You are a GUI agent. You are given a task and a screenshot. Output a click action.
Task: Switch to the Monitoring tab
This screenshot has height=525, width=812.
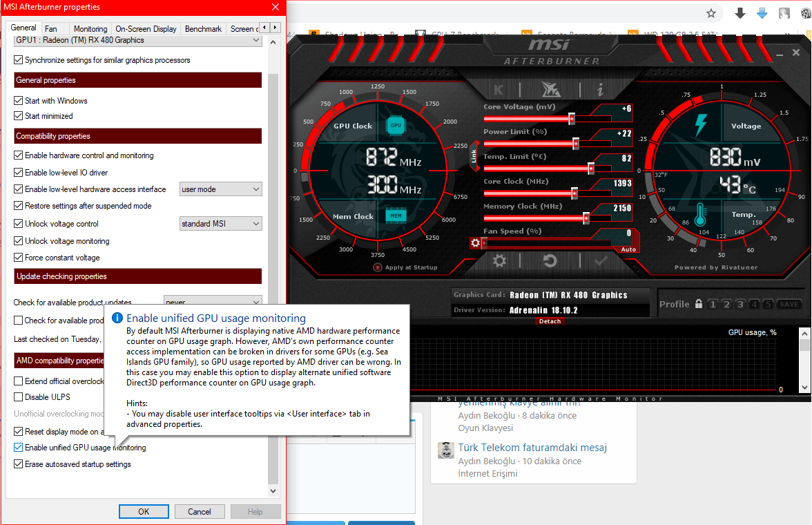click(x=90, y=29)
